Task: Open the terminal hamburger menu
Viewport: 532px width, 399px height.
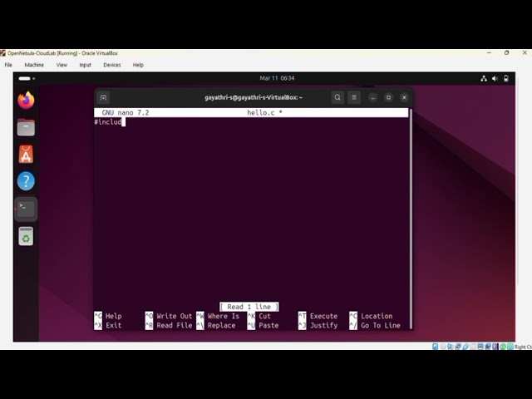Action: 354,98
